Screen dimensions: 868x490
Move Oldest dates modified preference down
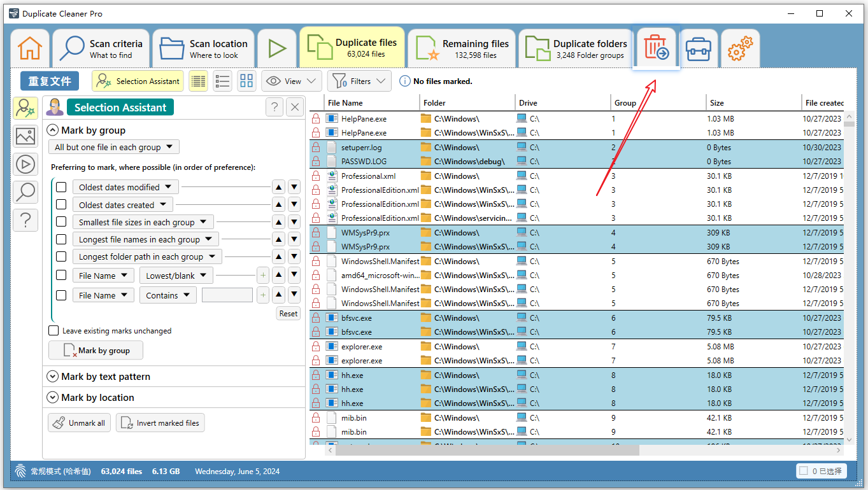(294, 187)
